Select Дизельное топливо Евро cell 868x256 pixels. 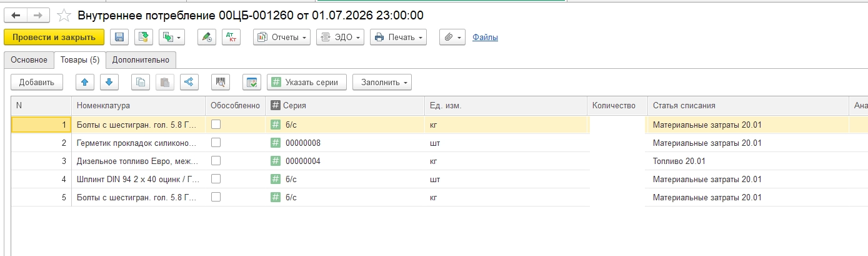pos(139,161)
